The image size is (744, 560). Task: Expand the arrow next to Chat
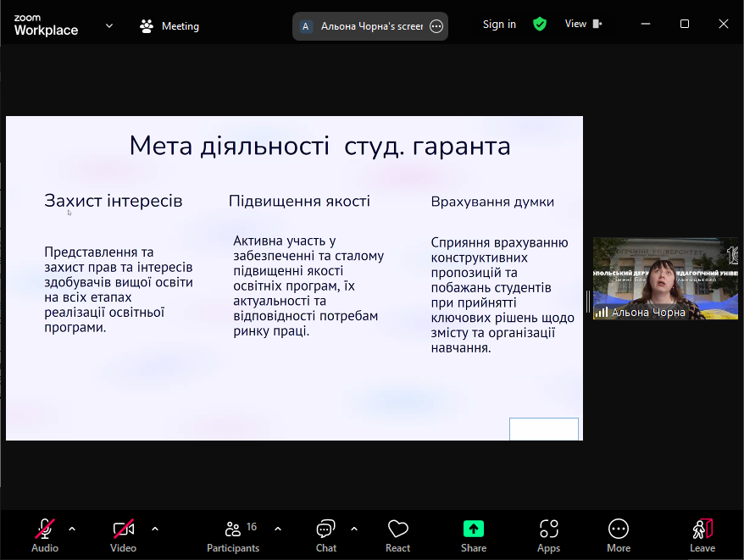354,529
